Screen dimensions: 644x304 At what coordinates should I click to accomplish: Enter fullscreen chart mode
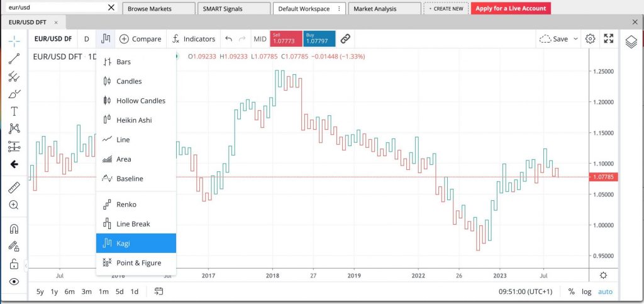(x=609, y=39)
